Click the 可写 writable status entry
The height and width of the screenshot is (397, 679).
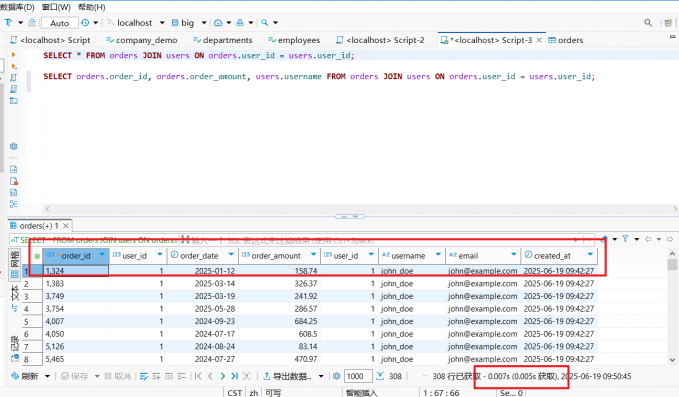[273, 393]
